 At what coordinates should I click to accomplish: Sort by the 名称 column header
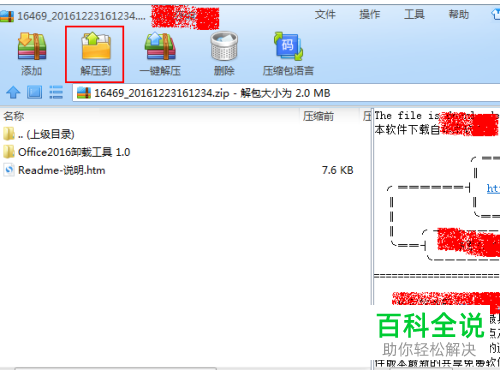pos(14,116)
